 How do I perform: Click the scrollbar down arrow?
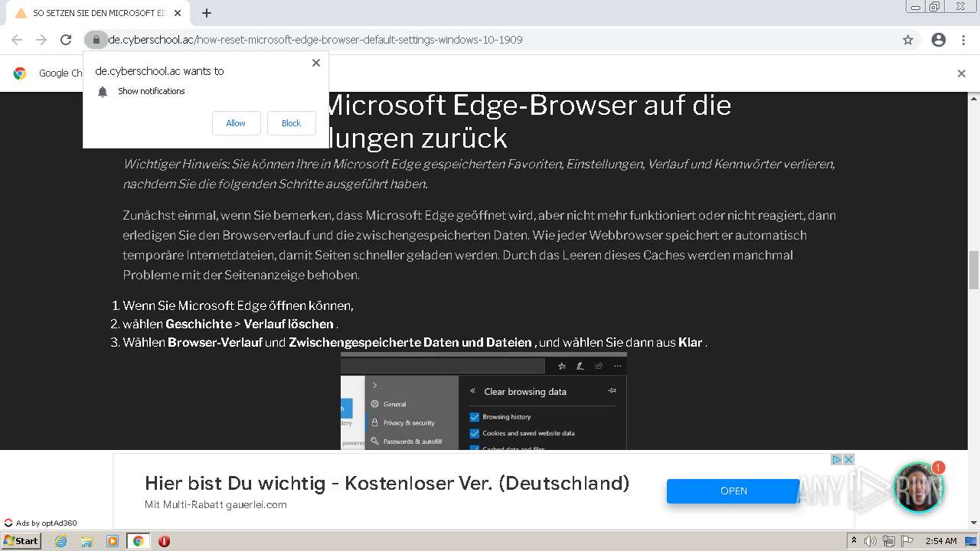pyautogui.click(x=974, y=523)
